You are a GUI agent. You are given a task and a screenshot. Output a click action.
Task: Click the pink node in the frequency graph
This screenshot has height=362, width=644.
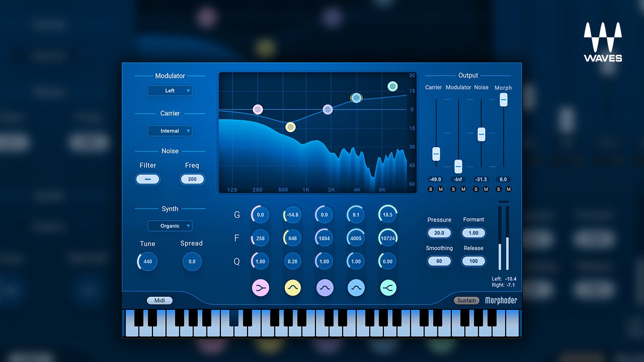[x=258, y=109]
